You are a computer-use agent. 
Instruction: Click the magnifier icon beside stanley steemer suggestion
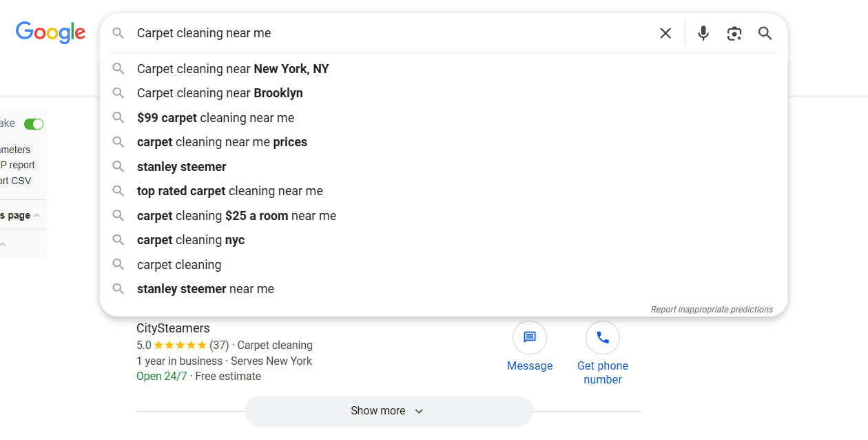click(118, 166)
